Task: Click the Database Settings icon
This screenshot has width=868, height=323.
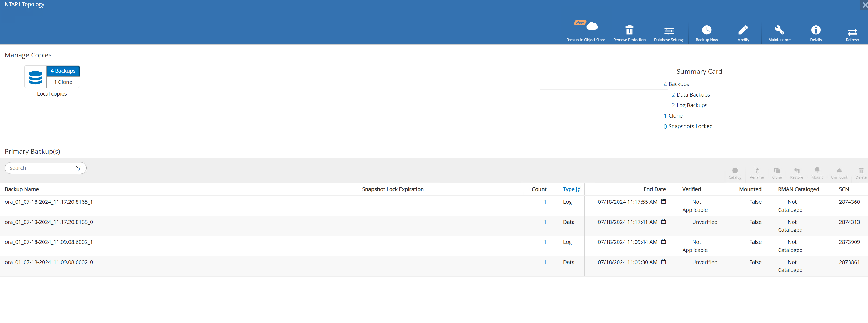Action: [669, 30]
